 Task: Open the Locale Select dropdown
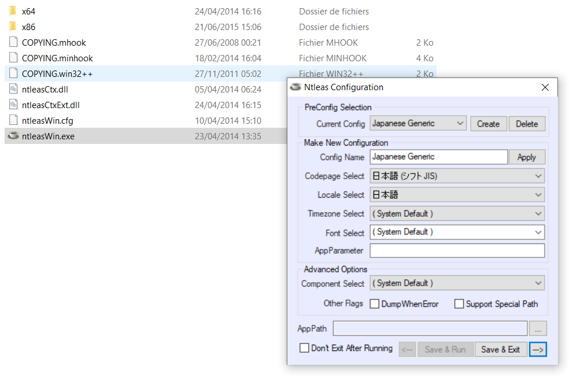(x=457, y=195)
